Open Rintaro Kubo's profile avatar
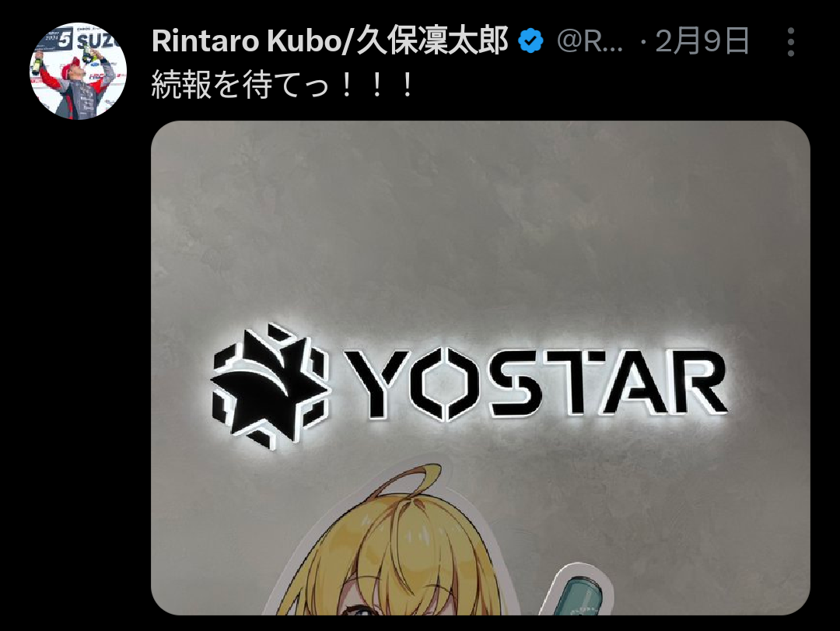 [x=79, y=71]
